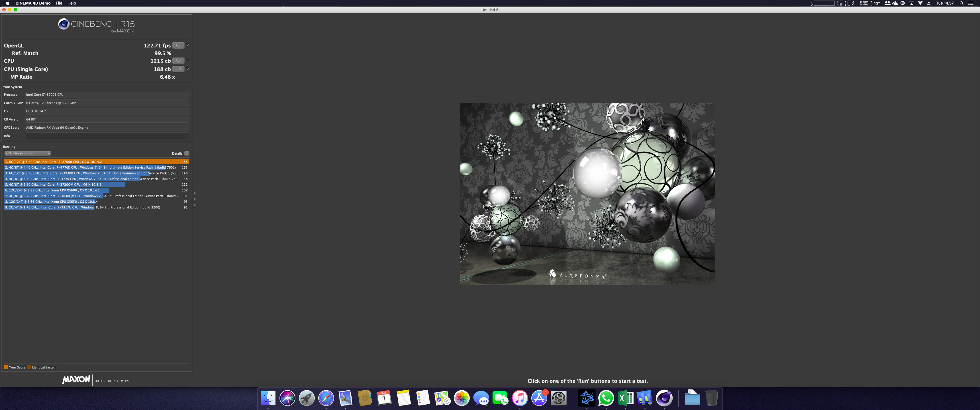
Task: Click the clock showing Tue 14.57
Action: coord(945,3)
